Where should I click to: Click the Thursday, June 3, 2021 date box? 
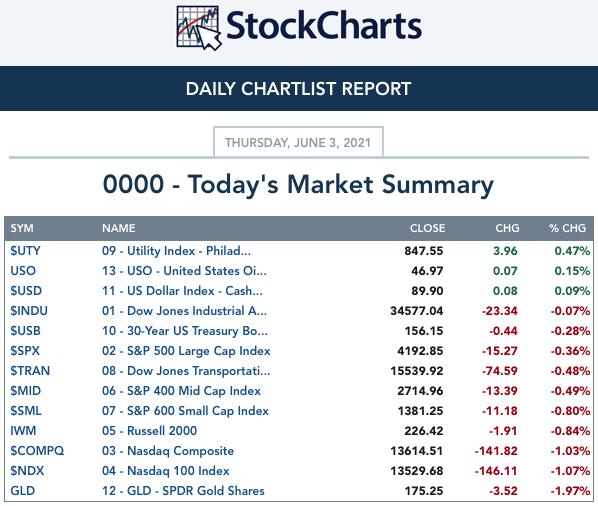pyautogui.click(x=298, y=142)
